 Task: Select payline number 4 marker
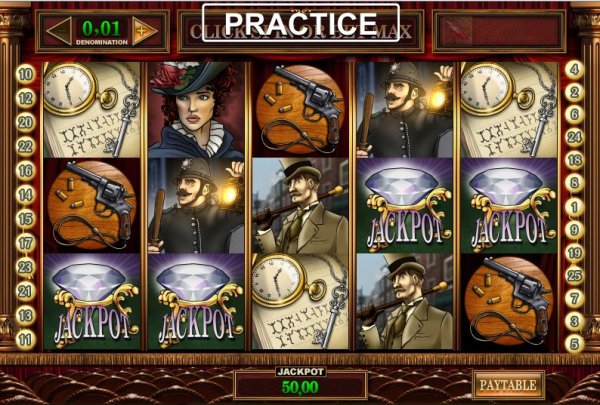click(574, 70)
